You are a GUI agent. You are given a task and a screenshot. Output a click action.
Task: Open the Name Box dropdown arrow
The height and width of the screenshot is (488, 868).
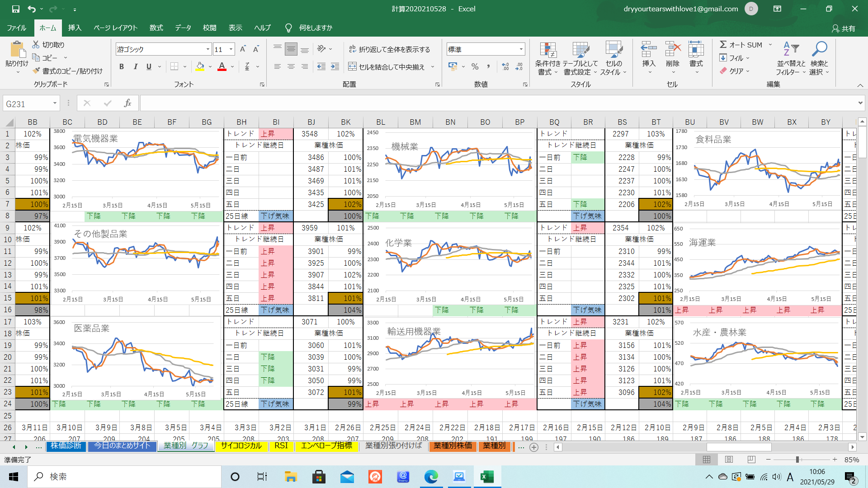(55, 104)
